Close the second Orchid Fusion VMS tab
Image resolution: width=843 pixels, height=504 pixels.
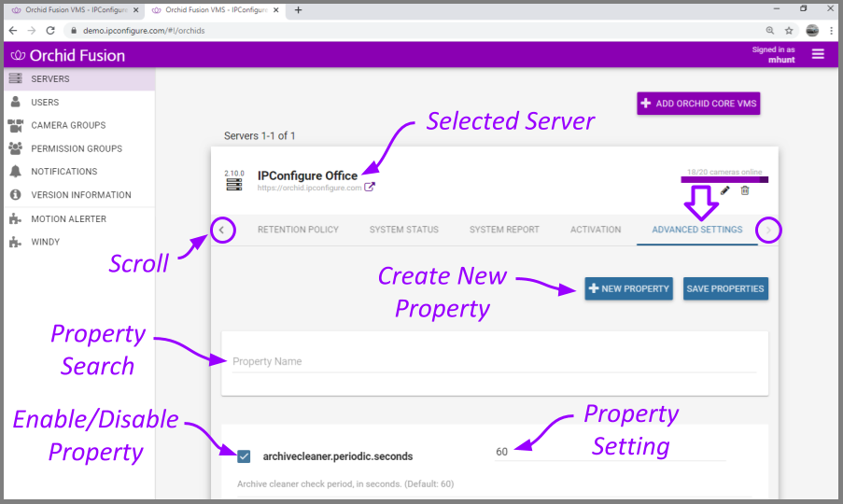[275, 9]
